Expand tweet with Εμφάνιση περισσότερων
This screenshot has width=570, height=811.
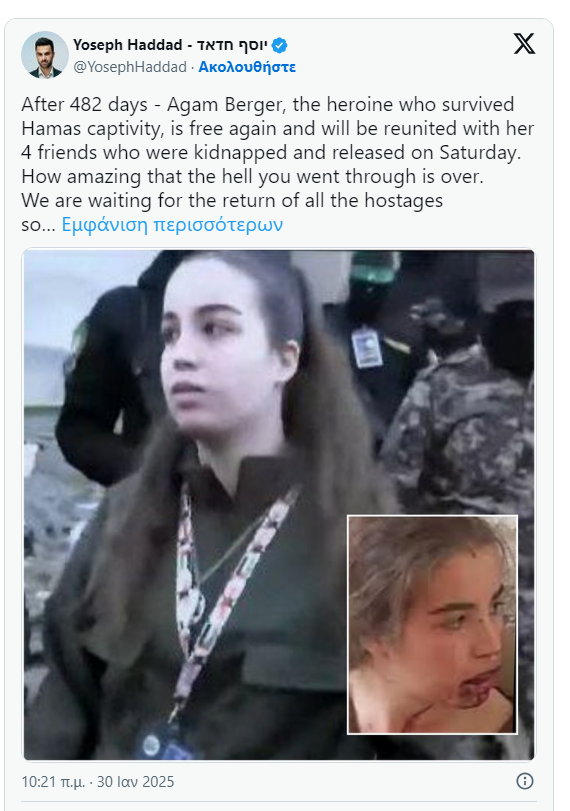coord(172,224)
